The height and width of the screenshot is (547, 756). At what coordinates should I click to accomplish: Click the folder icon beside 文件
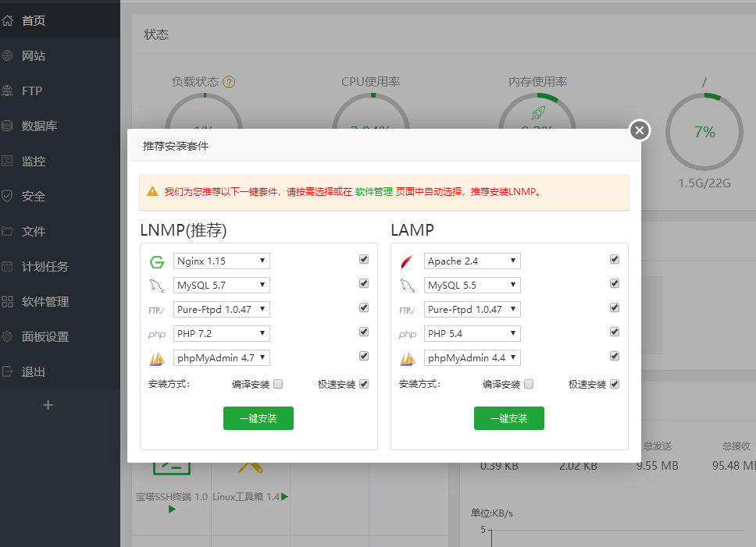7,231
